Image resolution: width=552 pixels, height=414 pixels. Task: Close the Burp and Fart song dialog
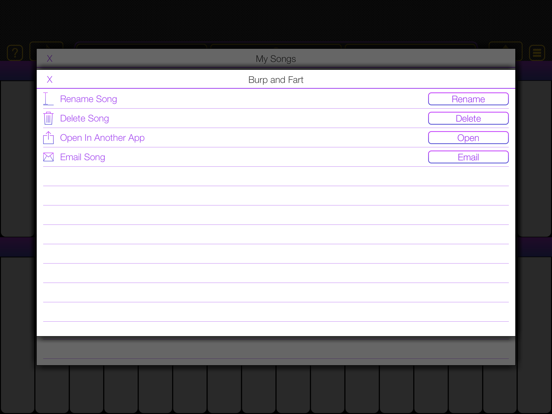click(x=50, y=80)
